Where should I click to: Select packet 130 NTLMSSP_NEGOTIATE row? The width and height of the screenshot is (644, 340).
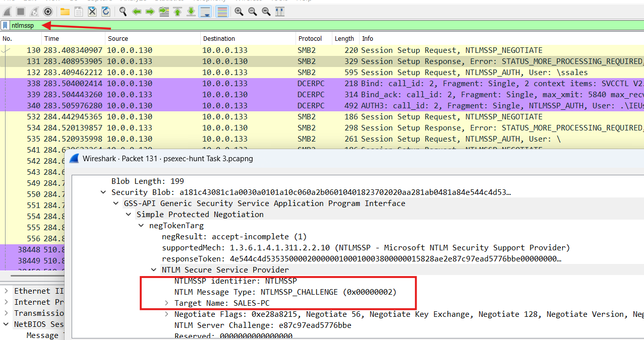pos(322,50)
